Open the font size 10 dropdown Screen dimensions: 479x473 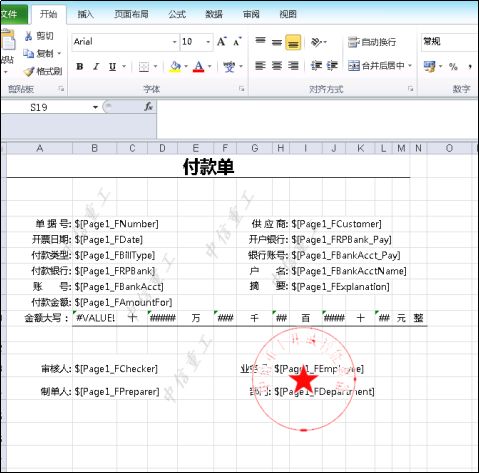(208, 42)
